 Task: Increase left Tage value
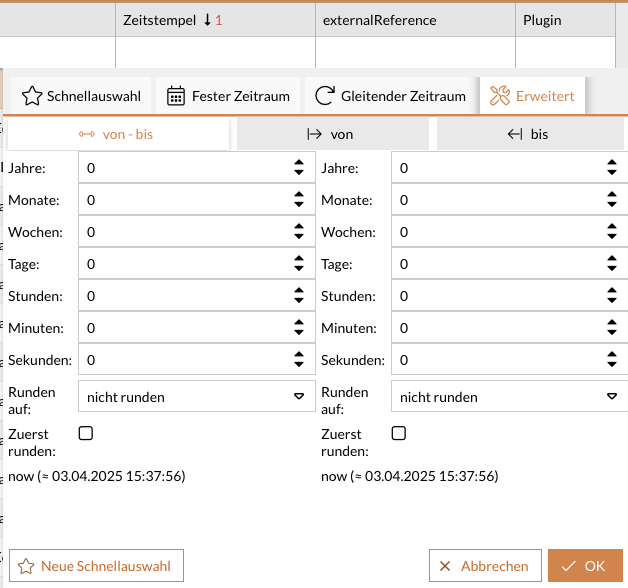[299, 259]
